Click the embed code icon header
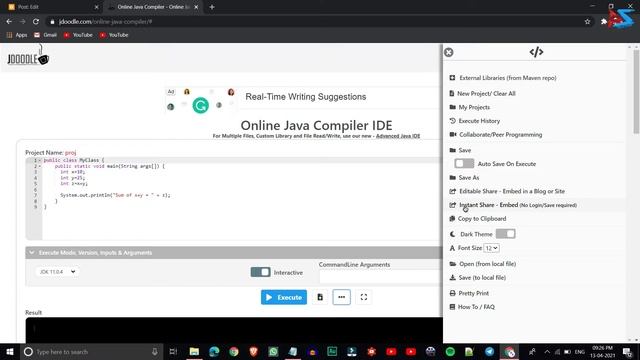 pyautogui.click(x=536, y=52)
